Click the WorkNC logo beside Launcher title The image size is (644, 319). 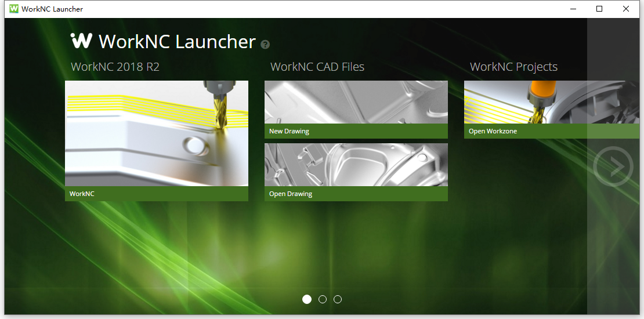tap(81, 41)
